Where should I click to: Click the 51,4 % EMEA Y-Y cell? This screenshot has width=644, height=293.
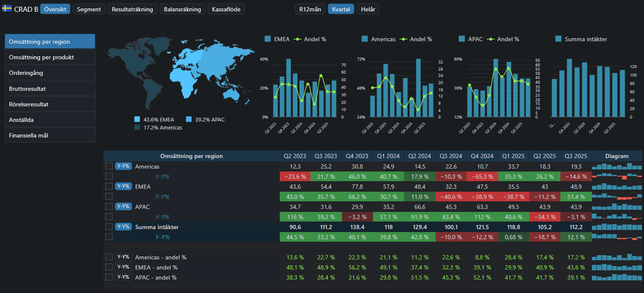coord(575,196)
